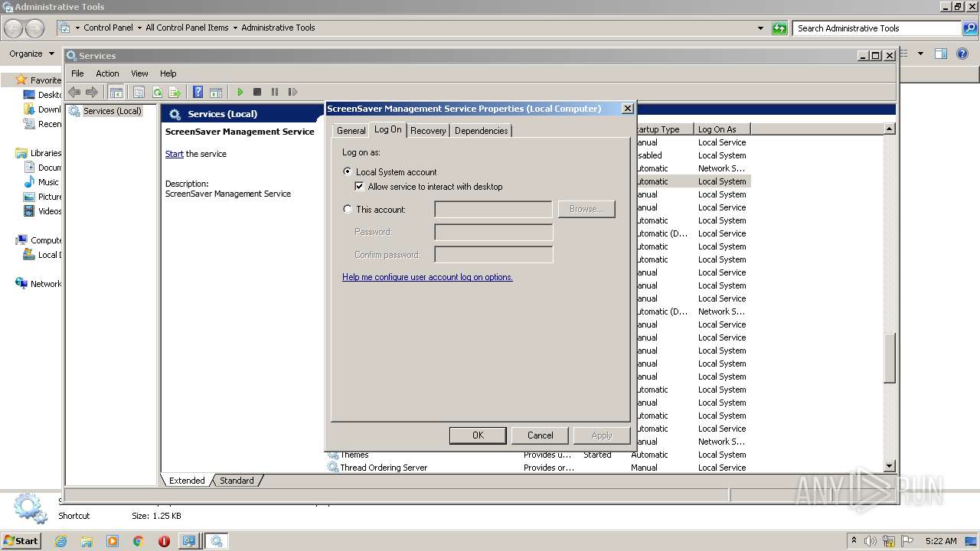Viewport: 980px width, 551px height.
Task: Click the Log On As column header
Action: (722, 129)
